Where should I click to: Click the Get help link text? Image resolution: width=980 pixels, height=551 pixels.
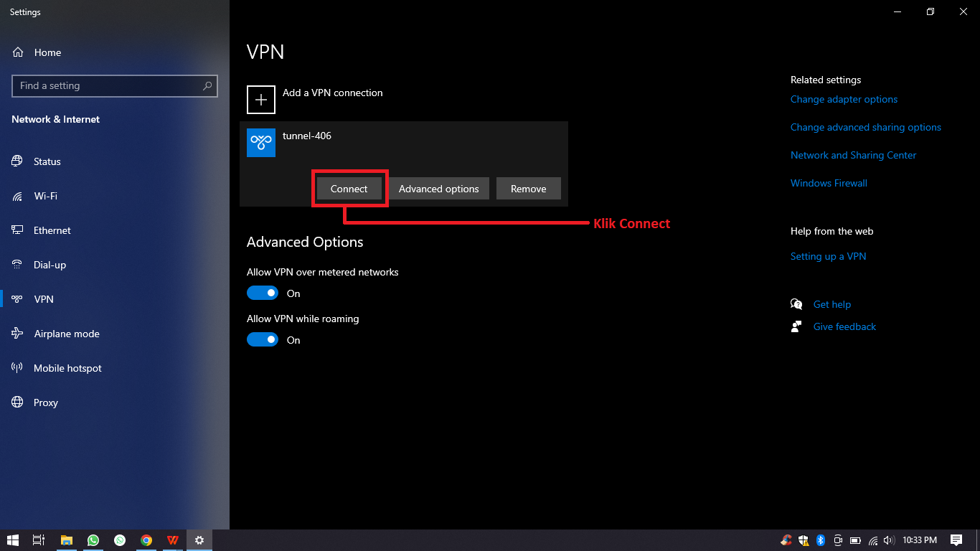tap(832, 304)
